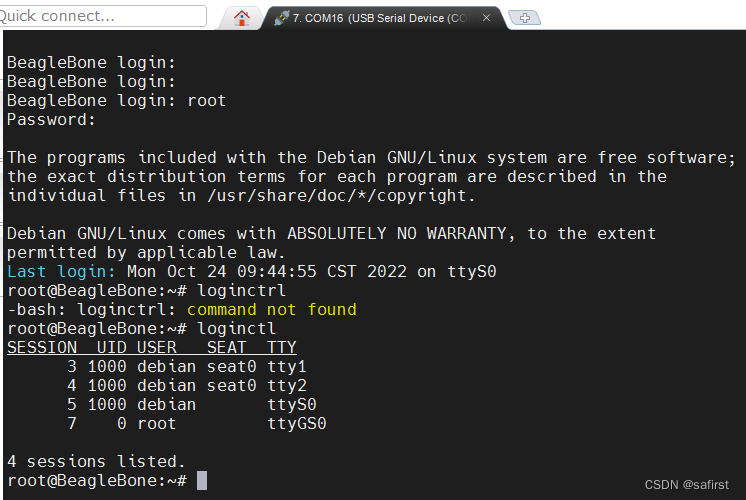Click '/usr/share/doc/*/copyright.' path text
Image resolution: width=746 pixels, height=500 pixels.
341,196
